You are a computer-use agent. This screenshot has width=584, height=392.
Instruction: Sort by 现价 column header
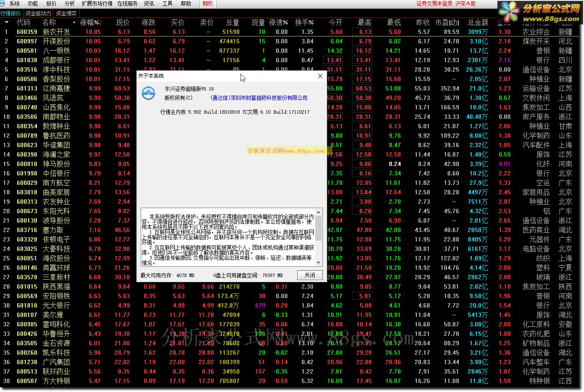click(123, 22)
